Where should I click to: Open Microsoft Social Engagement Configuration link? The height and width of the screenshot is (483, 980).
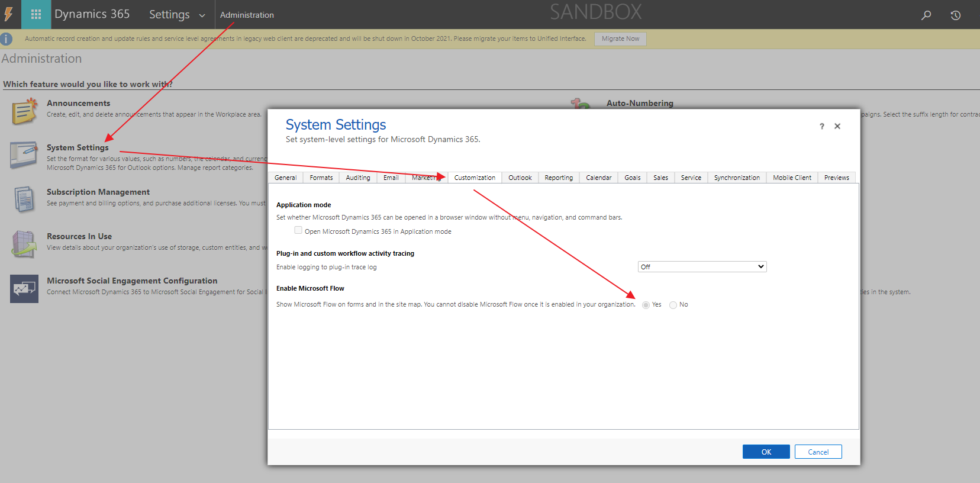click(132, 281)
